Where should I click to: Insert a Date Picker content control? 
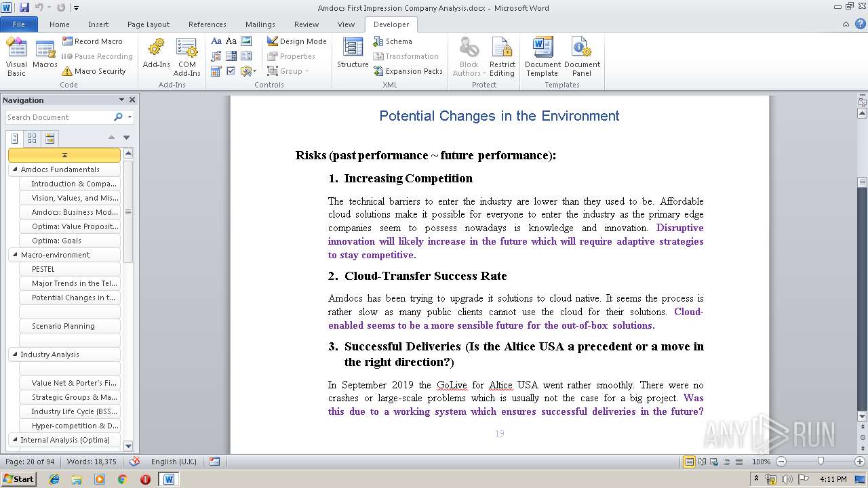point(216,71)
